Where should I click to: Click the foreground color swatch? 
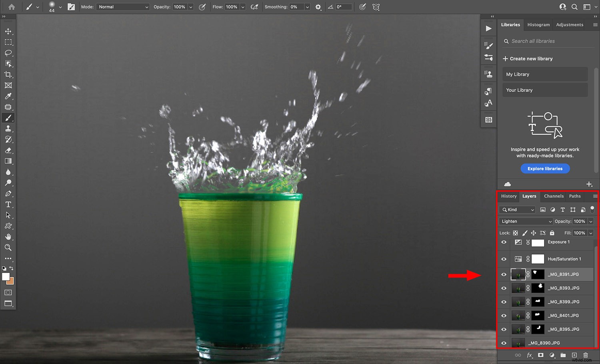6,277
